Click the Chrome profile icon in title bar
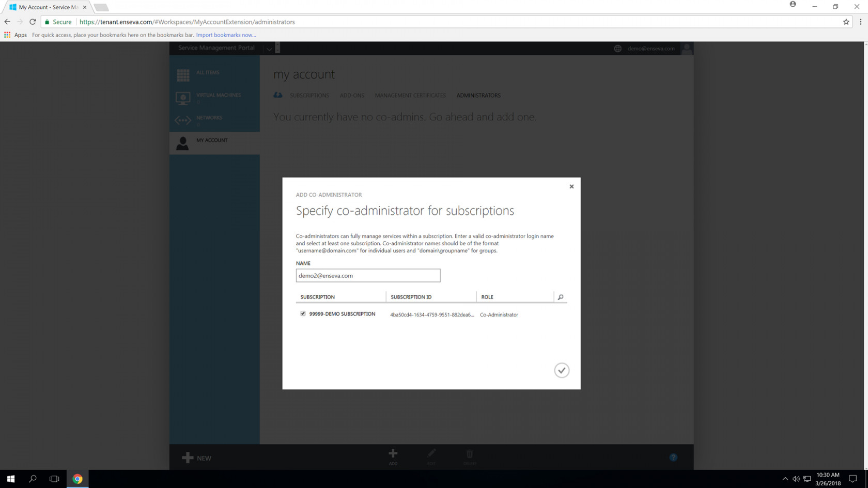 coord(793,5)
